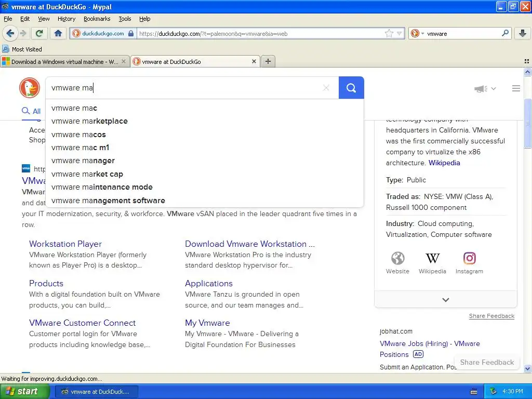Open the list all tabs button
The image size is (532, 399).
click(527, 61)
